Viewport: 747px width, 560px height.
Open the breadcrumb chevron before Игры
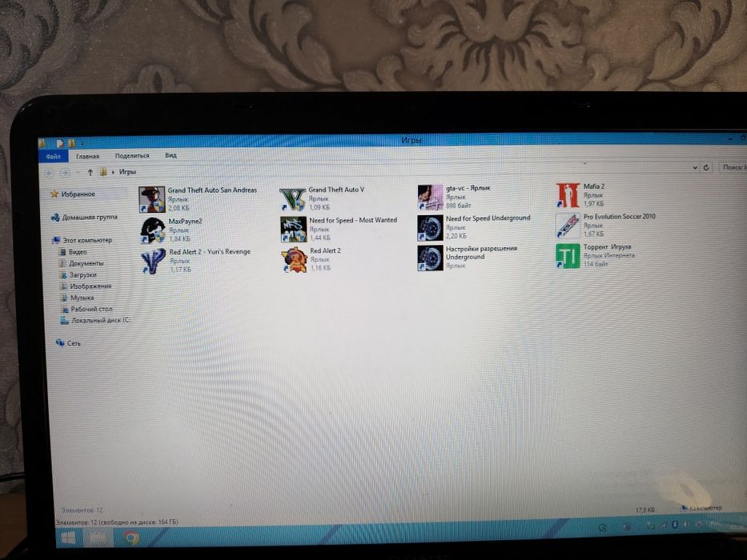click(x=113, y=172)
